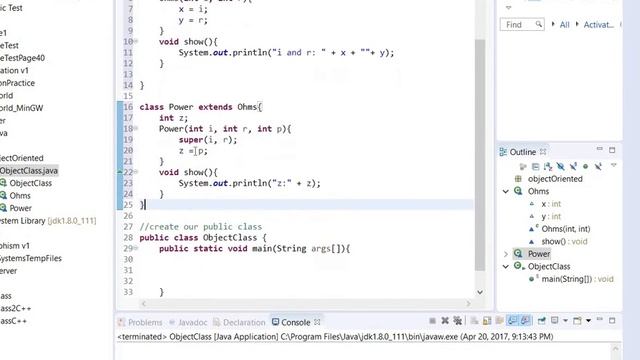Maximize the Outline view
Screen dimensions: 640x360
point(612,151)
